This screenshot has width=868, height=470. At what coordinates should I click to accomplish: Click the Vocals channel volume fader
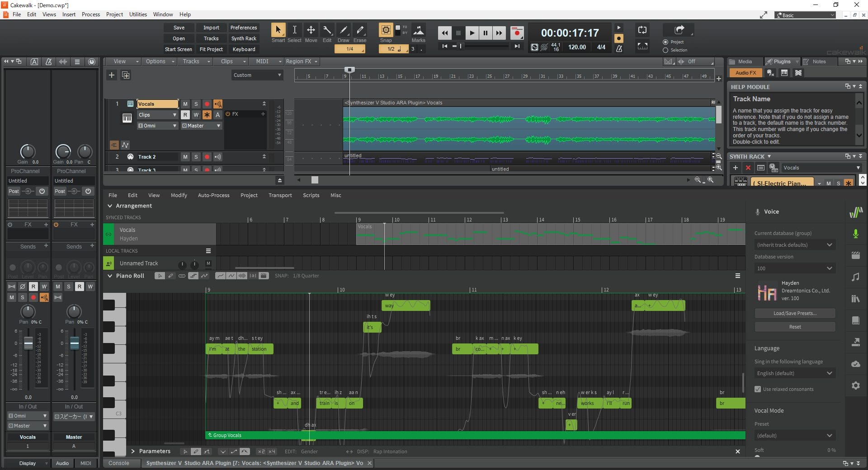pos(28,344)
